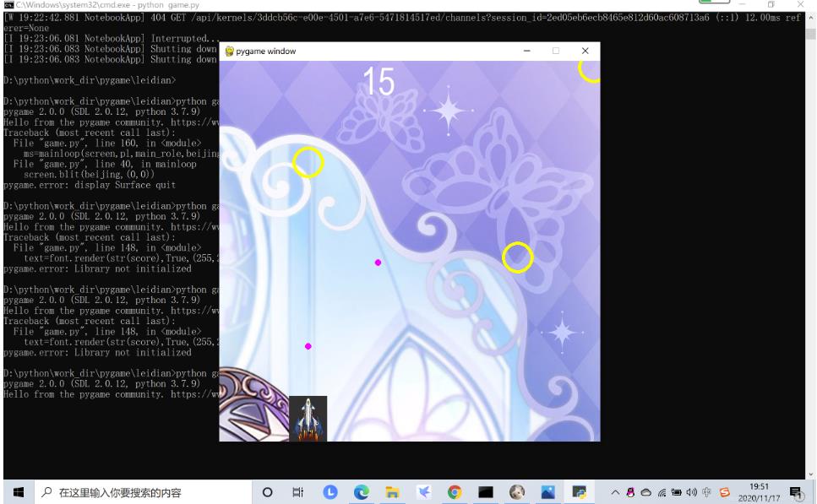Switch to the running Python command prompt taskbar icon
The height and width of the screenshot is (504, 817).
[579, 490]
